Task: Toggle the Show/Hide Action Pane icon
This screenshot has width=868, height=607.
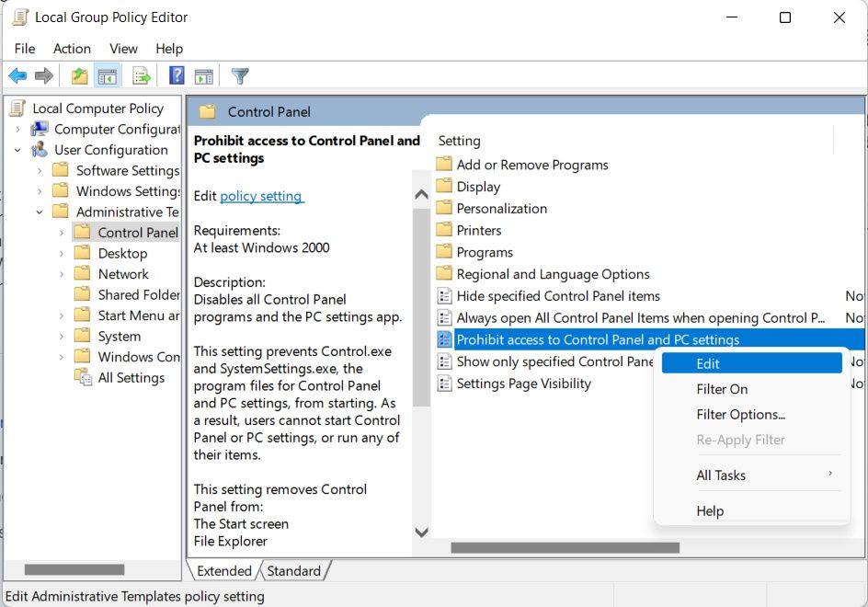Action: (204, 75)
